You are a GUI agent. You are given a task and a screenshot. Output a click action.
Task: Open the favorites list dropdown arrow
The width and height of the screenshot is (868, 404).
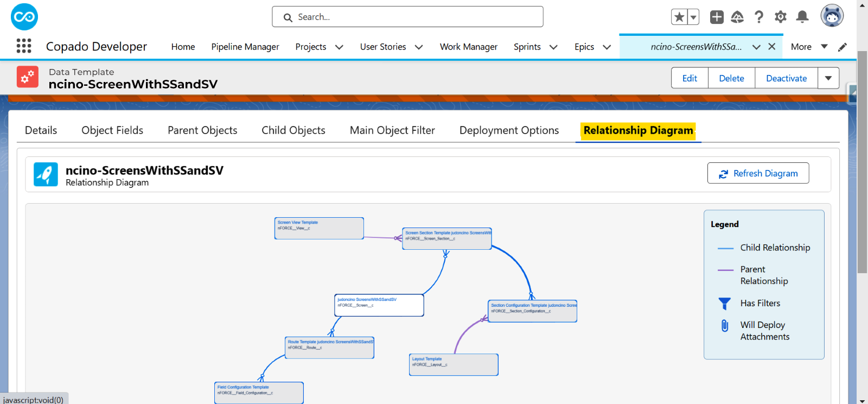pos(693,17)
